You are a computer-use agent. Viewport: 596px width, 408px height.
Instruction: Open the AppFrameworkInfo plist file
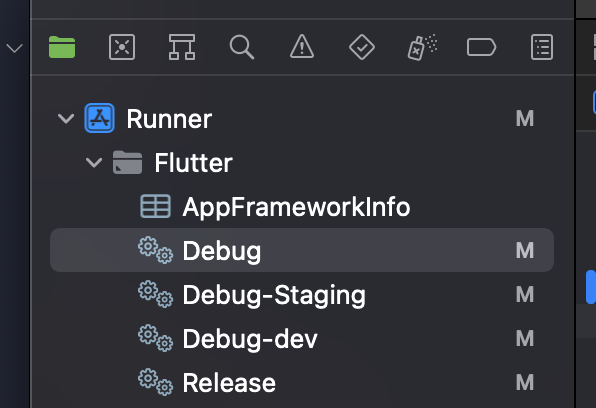pos(302,206)
